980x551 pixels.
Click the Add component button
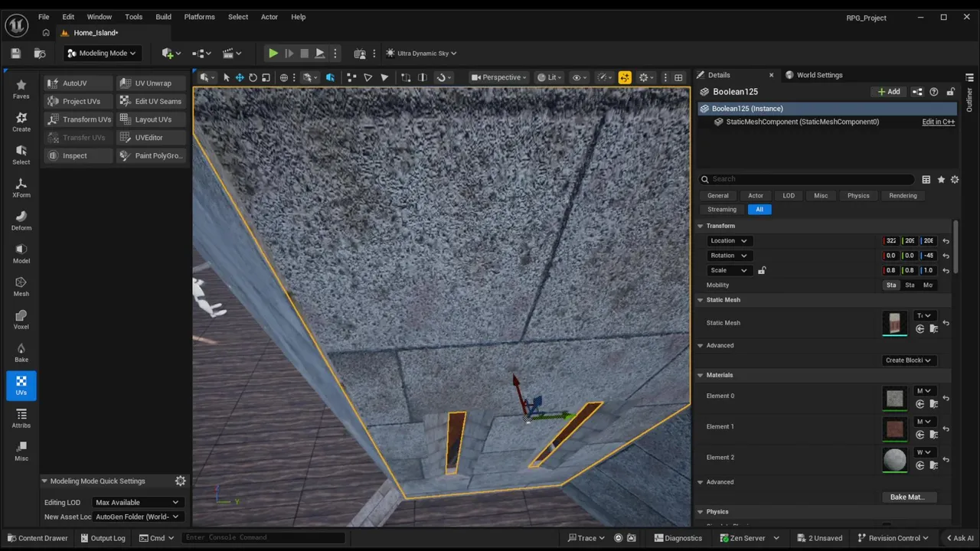point(889,92)
